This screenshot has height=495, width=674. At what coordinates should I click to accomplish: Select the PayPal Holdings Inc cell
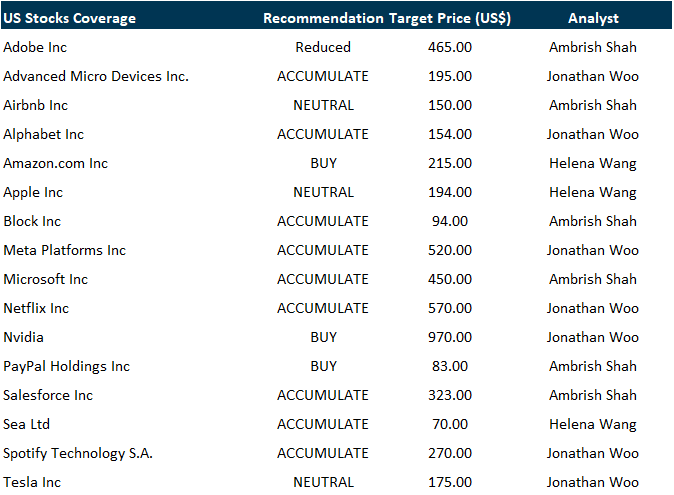point(67,366)
